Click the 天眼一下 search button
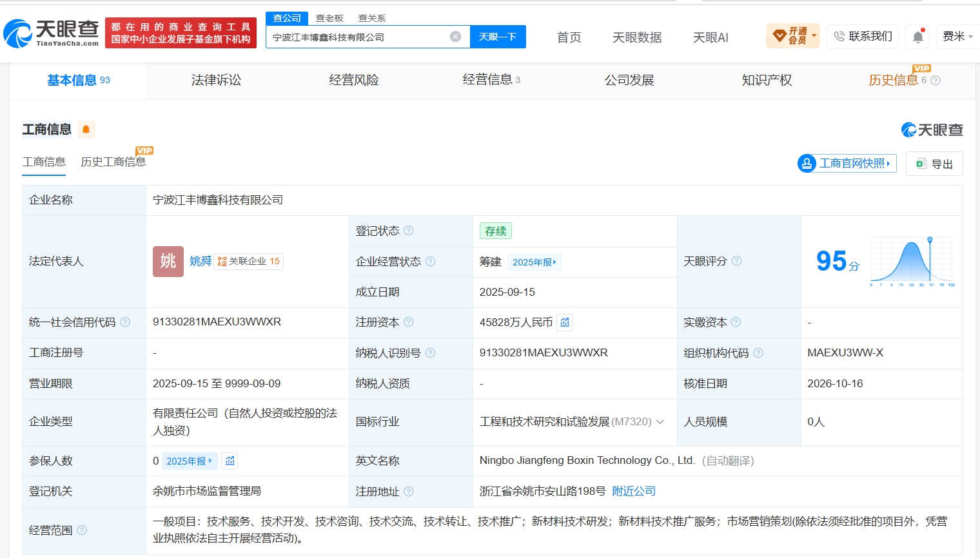Viewport: 980px width, 558px height. (x=498, y=37)
